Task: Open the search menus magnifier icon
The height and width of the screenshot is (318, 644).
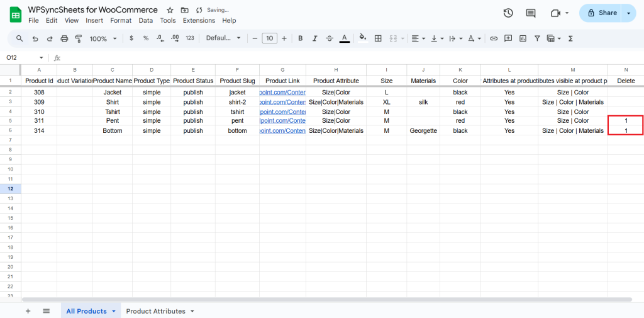Action: [19, 38]
